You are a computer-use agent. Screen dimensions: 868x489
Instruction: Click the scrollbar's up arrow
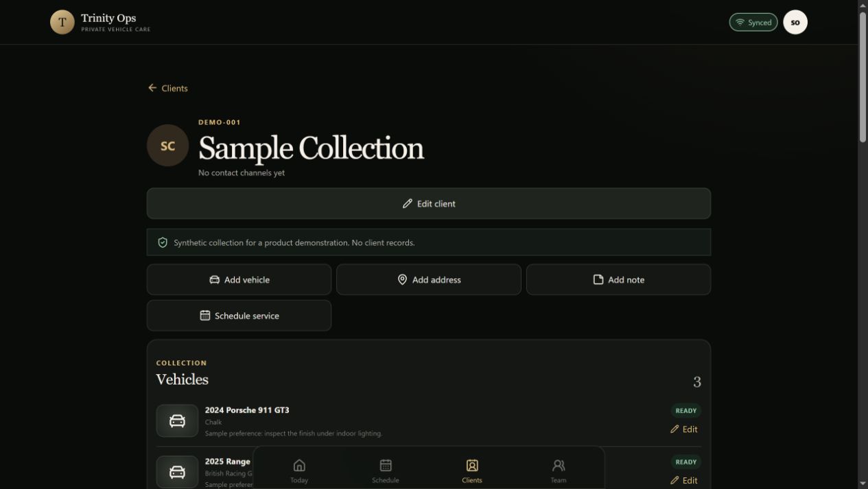(863, 5)
